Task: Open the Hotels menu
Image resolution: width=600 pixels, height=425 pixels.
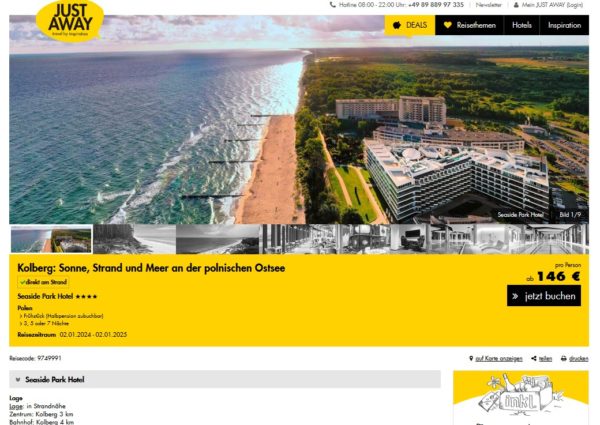Action: tap(522, 25)
